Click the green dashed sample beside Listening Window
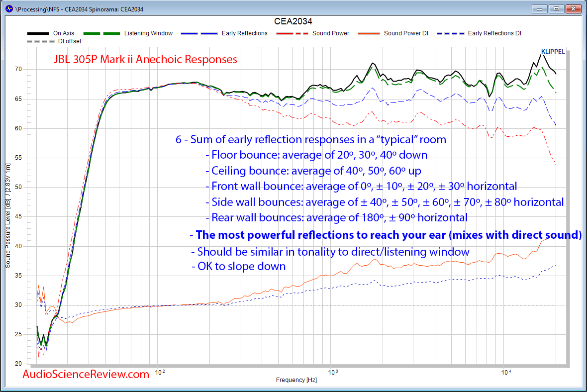 tap(102, 33)
